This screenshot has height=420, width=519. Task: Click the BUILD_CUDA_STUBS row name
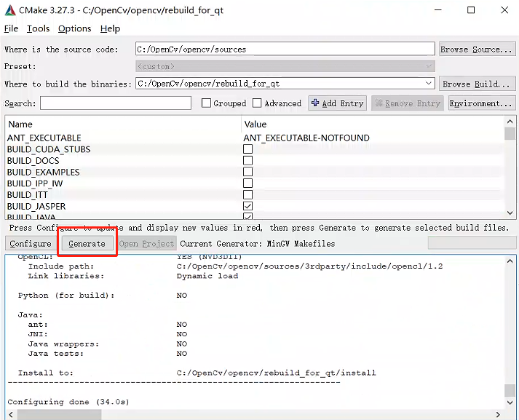[49, 149]
